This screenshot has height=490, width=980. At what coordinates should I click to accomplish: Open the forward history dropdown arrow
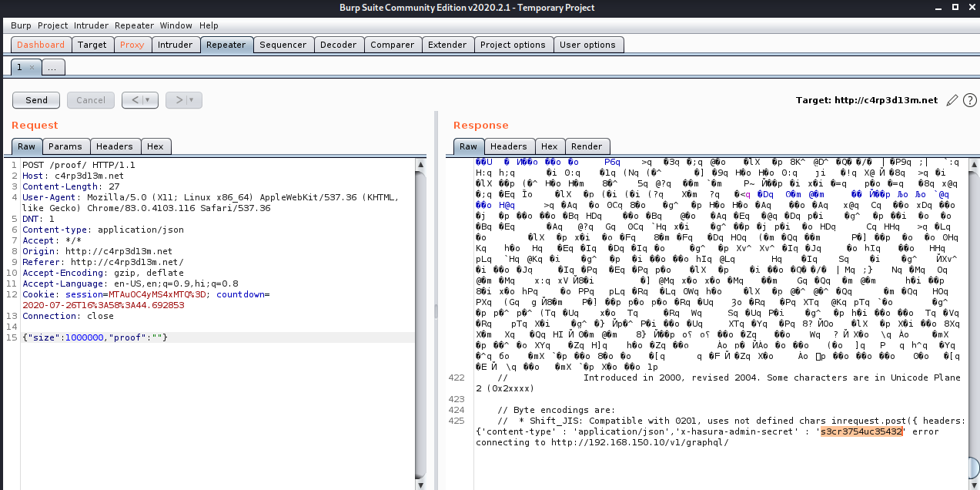192,100
